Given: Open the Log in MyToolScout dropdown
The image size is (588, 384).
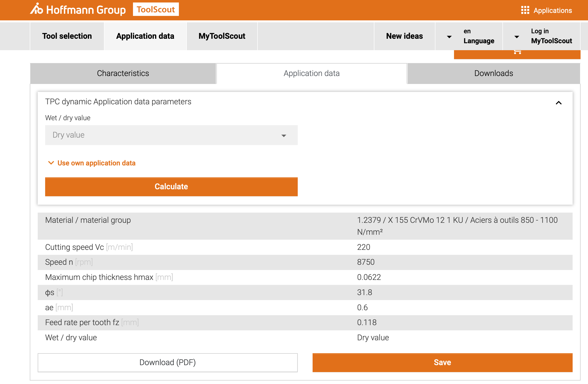Looking at the screenshot, I should click(x=517, y=37).
